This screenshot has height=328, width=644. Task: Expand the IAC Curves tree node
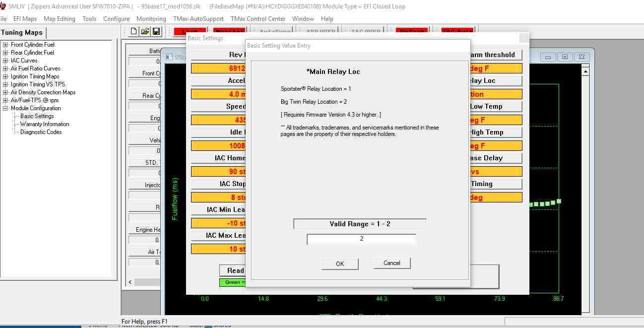coord(5,61)
